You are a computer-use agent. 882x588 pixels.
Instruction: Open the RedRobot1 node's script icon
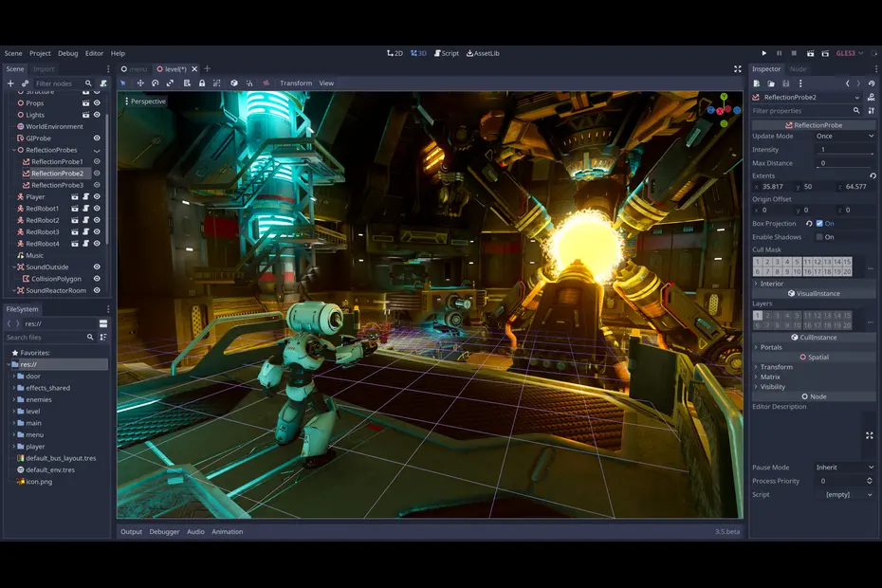coord(86,209)
